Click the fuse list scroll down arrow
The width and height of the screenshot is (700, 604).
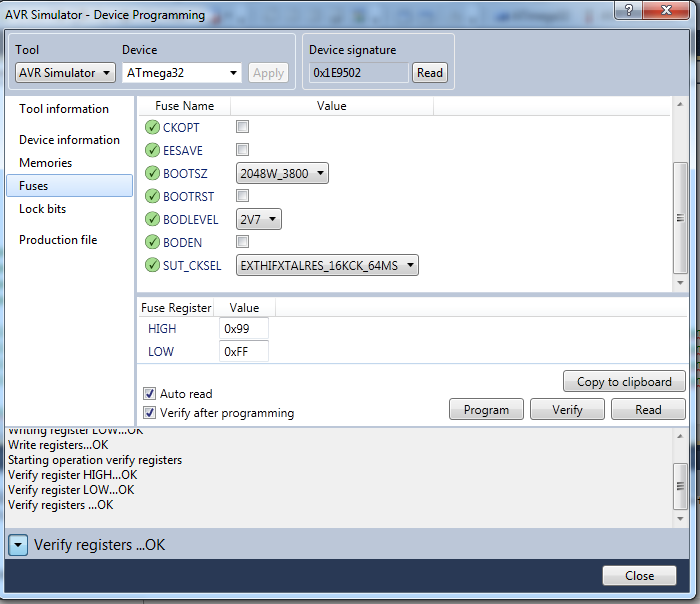[x=680, y=283]
